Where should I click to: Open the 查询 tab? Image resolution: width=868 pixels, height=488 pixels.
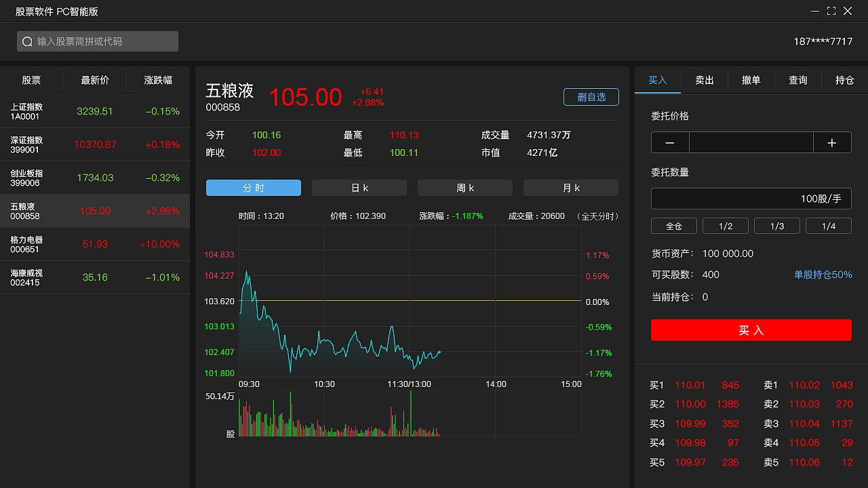click(x=797, y=80)
